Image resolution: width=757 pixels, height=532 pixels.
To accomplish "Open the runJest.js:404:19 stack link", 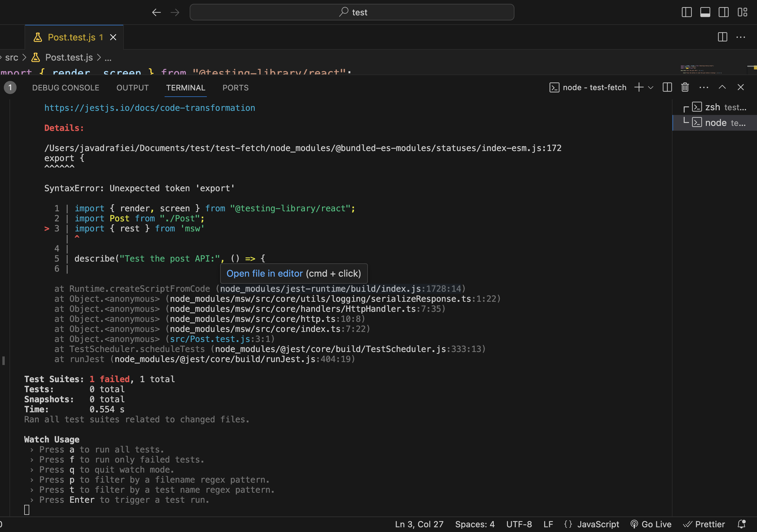I will point(232,359).
